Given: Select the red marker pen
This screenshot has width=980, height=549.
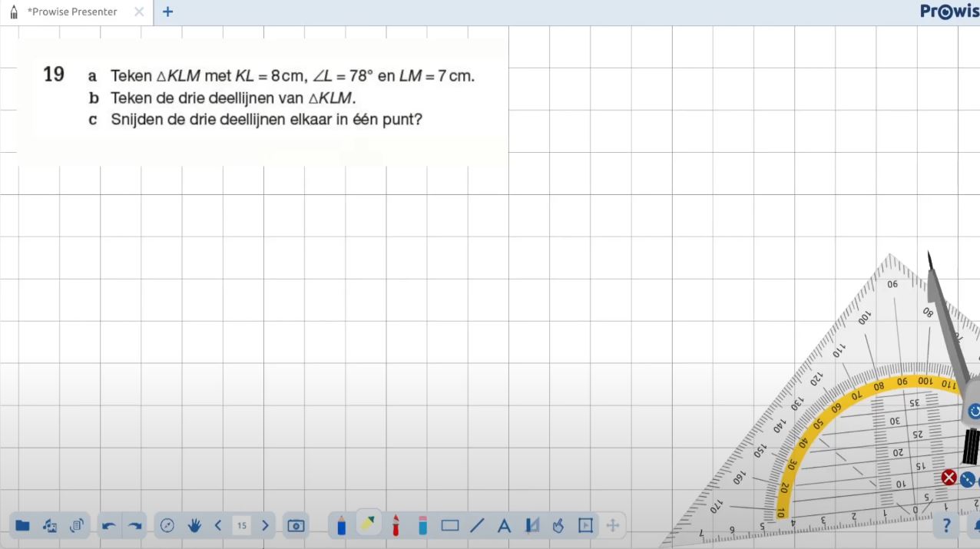Looking at the screenshot, I should coord(396,526).
